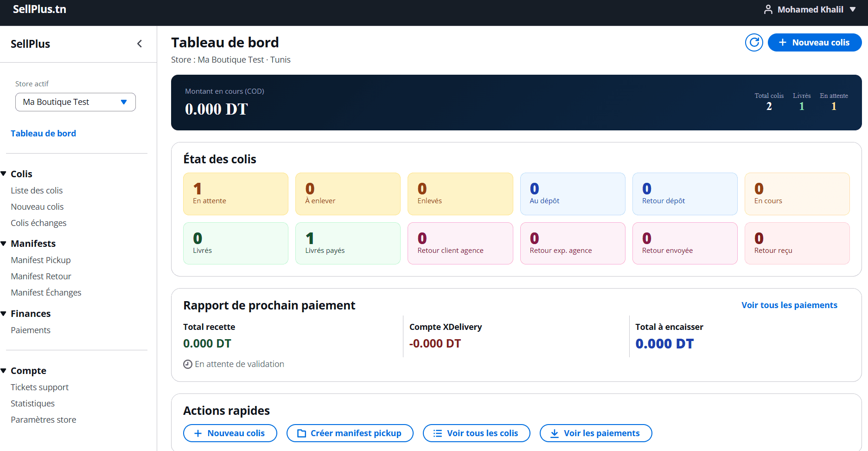Click the blue Nouveau colis button

pos(815,43)
